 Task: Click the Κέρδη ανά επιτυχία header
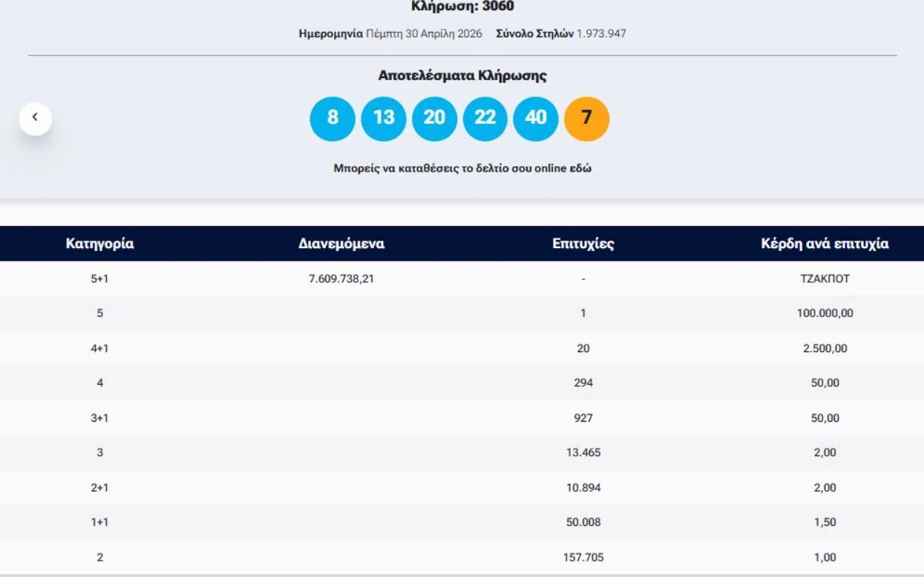point(825,244)
